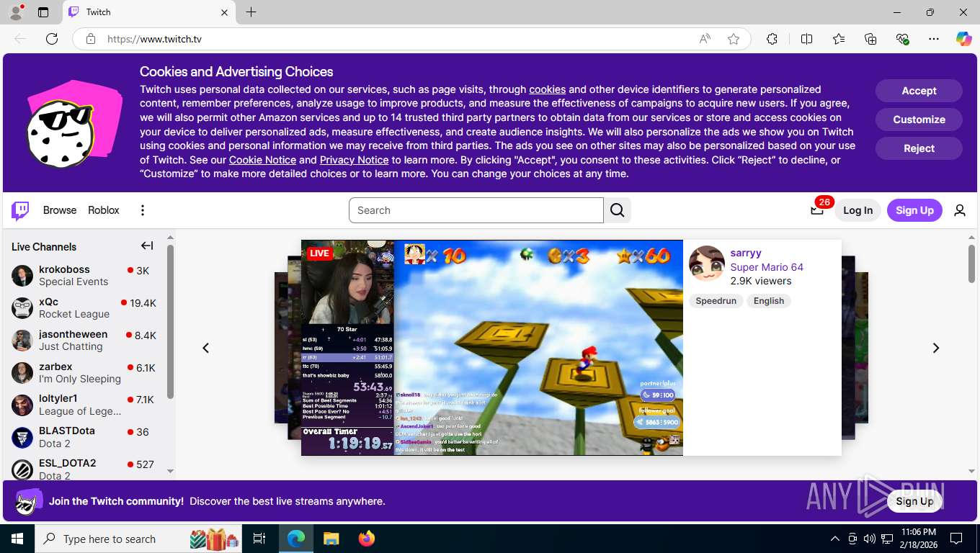Click the sidebar vertical scrollbar
The width and height of the screenshot is (980, 553).
(170, 322)
